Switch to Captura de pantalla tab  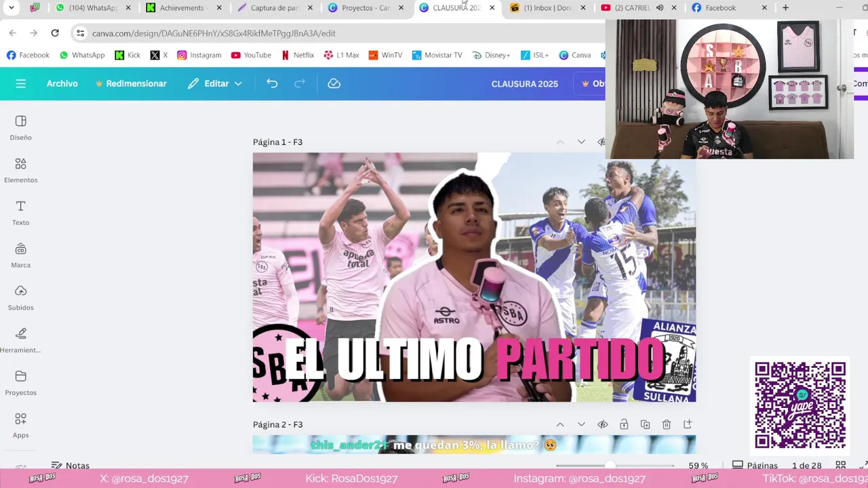274,8
